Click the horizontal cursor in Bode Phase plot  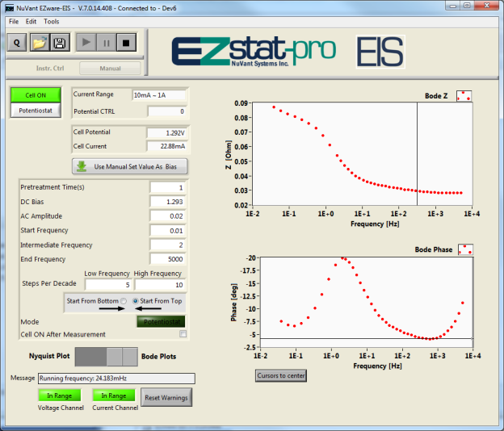[367, 338]
